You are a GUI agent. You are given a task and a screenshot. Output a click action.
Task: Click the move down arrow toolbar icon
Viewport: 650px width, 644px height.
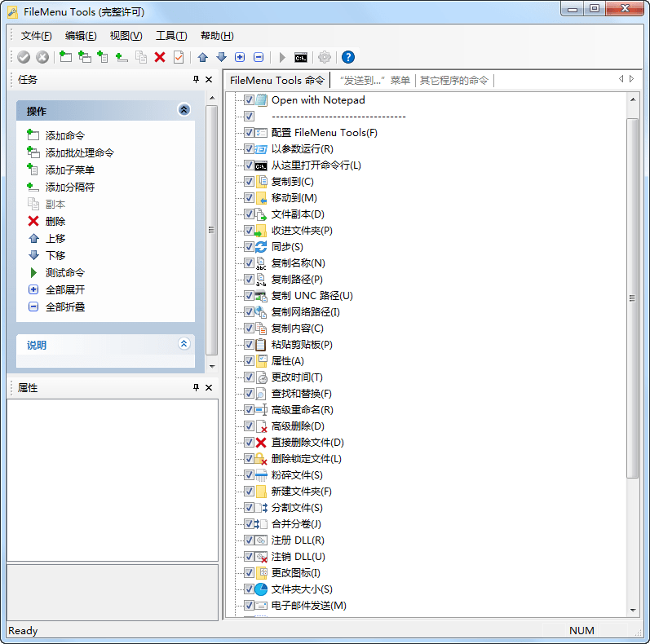click(x=221, y=57)
